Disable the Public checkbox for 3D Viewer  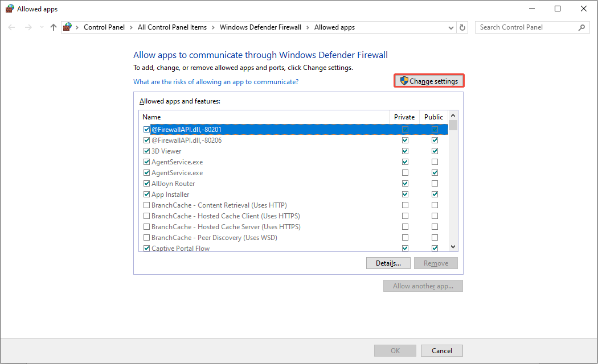click(435, 151)
